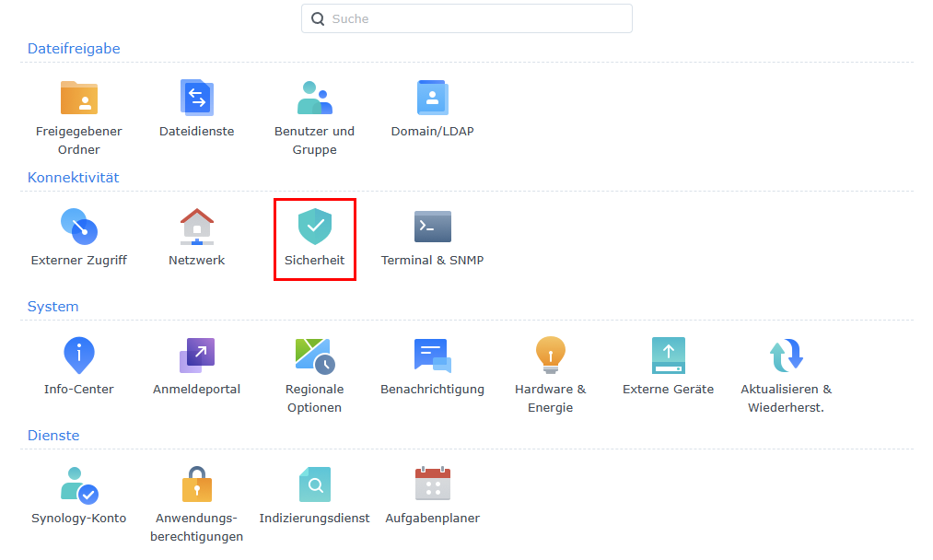The height and width of the screenshot is (560, 933).
Task: Open Anmeldeportal settings
Action: (196, 356)
